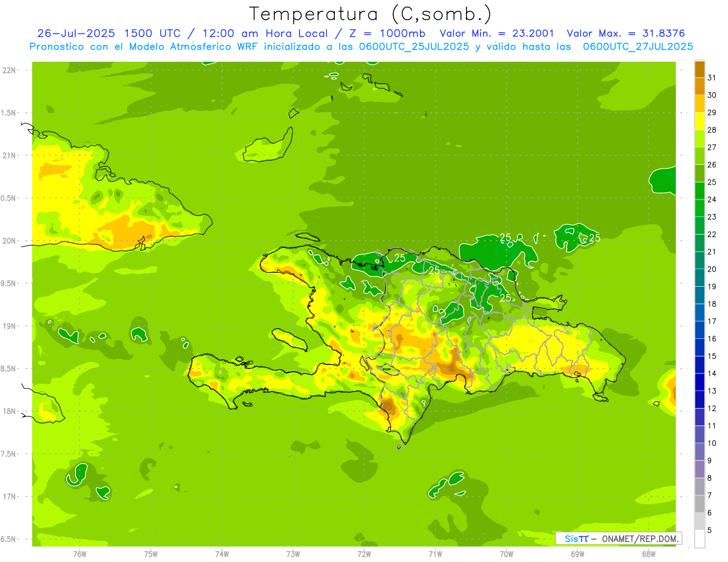Click legend value 15 on the color scale

(x=712, y=356)
